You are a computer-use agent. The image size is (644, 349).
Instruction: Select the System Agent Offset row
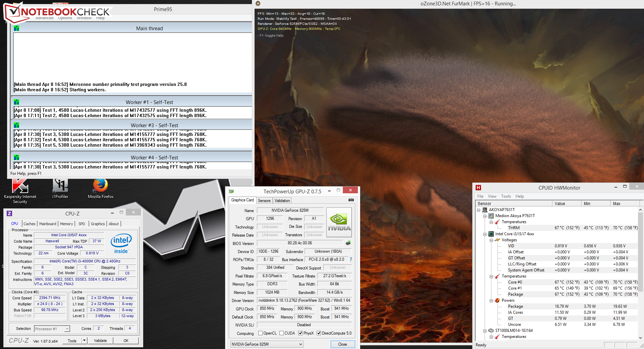coord(557,270)
